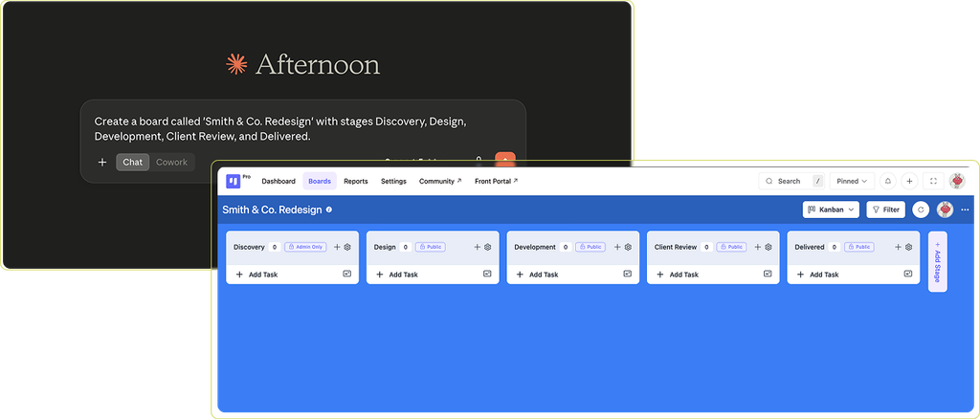This screenshot has height=419, width=980.
Task: Click Add Task in Delivered stage
Action: tap(818, 275)
